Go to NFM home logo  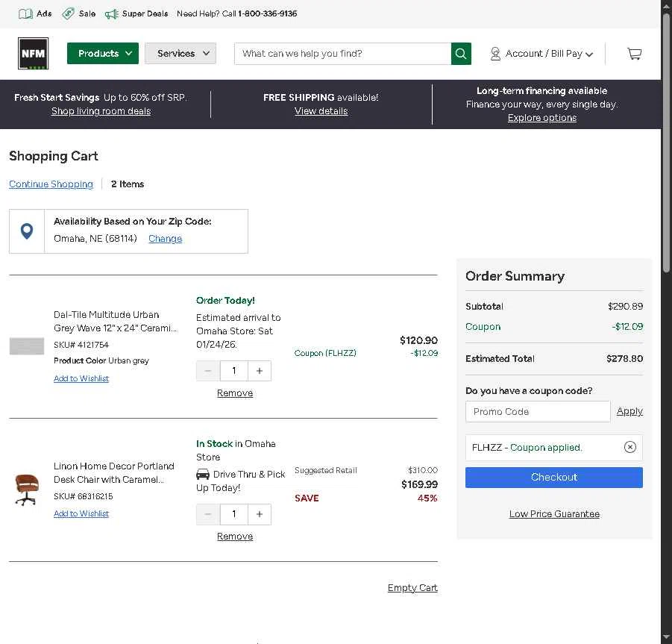point(33,54)
